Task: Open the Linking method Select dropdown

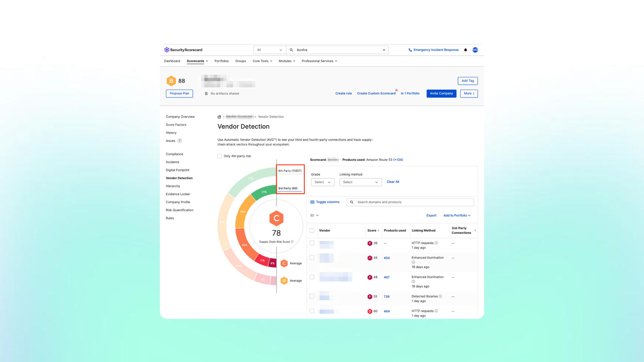Action: click(361, 182)
